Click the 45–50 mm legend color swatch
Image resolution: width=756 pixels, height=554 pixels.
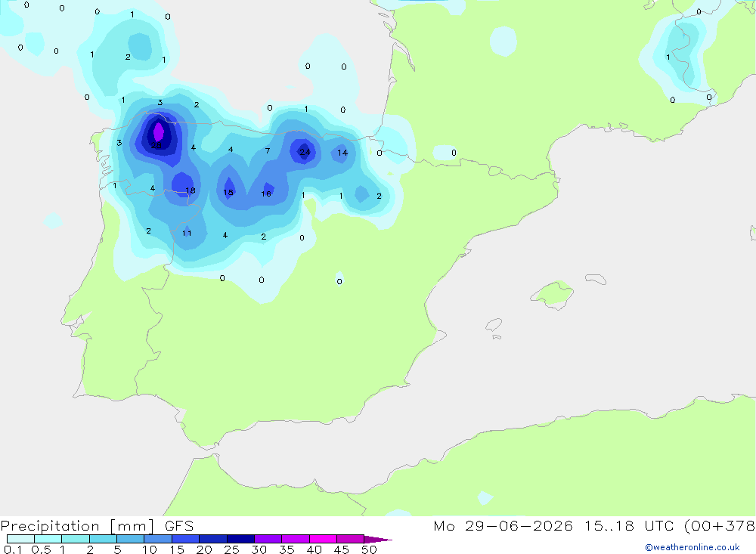[x=350, y=539]
